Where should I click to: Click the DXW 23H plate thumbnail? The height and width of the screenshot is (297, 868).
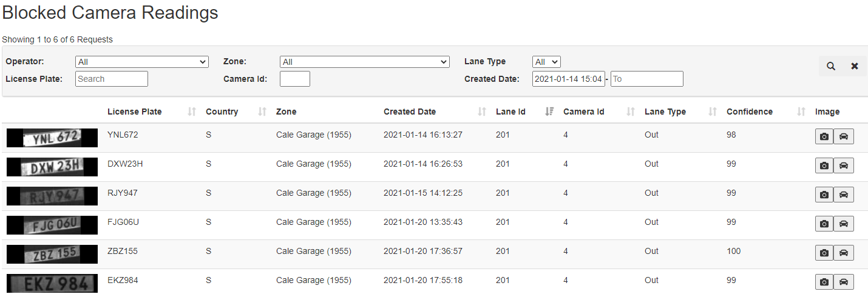pyautogui.click(x=52, y=167)
